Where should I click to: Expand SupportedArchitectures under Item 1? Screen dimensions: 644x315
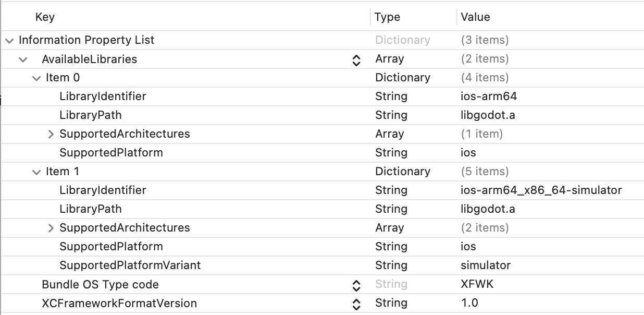click(51, 228)
